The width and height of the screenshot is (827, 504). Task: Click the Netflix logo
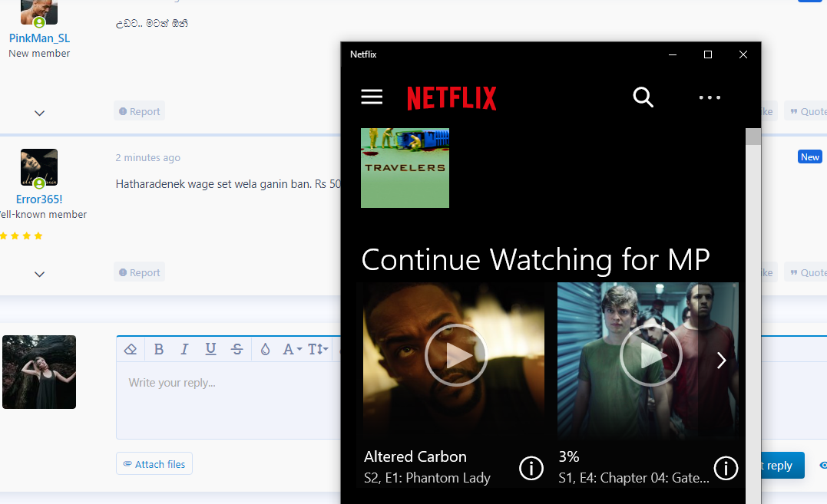tap(452, 98)
